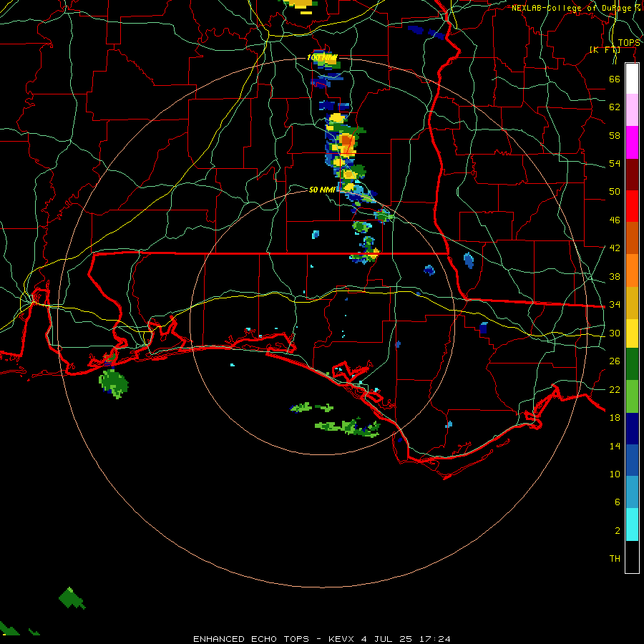Viewport: 644px width, 644px height.
Task: Select the "K FT" units label
Action: tap(605, 50)
